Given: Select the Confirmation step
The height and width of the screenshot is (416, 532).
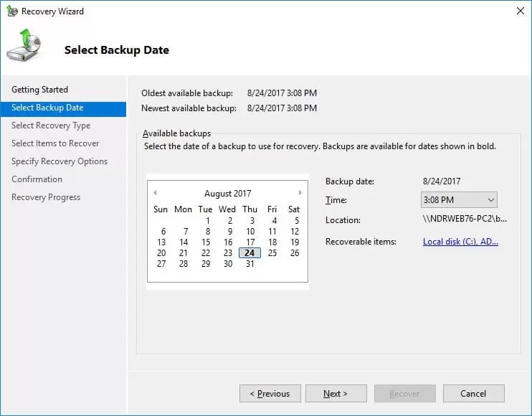Looking at the screenshot, I should 37,179.
